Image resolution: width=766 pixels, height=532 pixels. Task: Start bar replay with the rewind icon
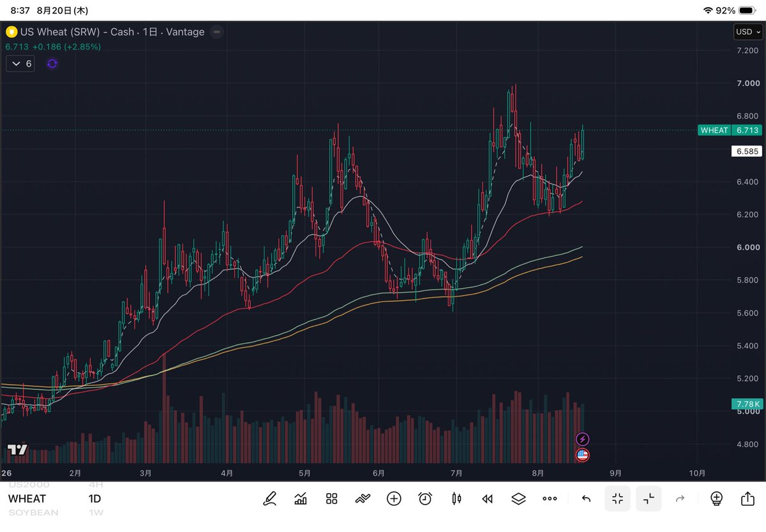[x=488, y=499]
